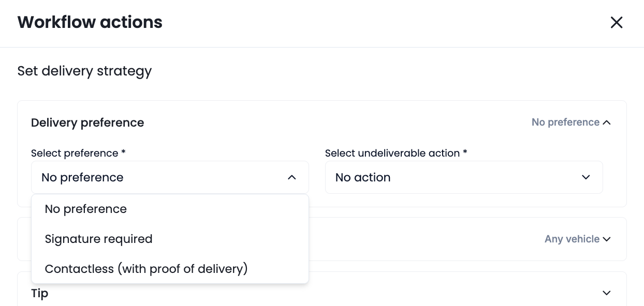
Task: Collapse Delivery preference section using header chevron
Action: (607, 123)
